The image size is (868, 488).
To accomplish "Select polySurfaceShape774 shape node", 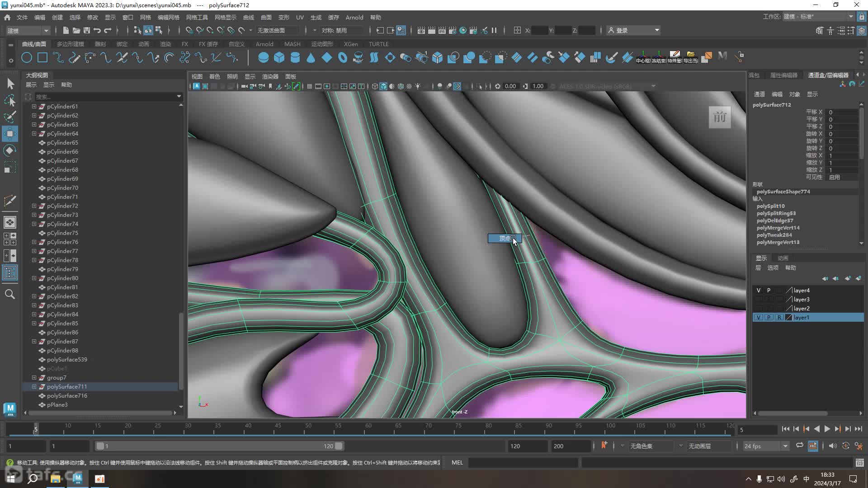I will click(x=783, y=192).
